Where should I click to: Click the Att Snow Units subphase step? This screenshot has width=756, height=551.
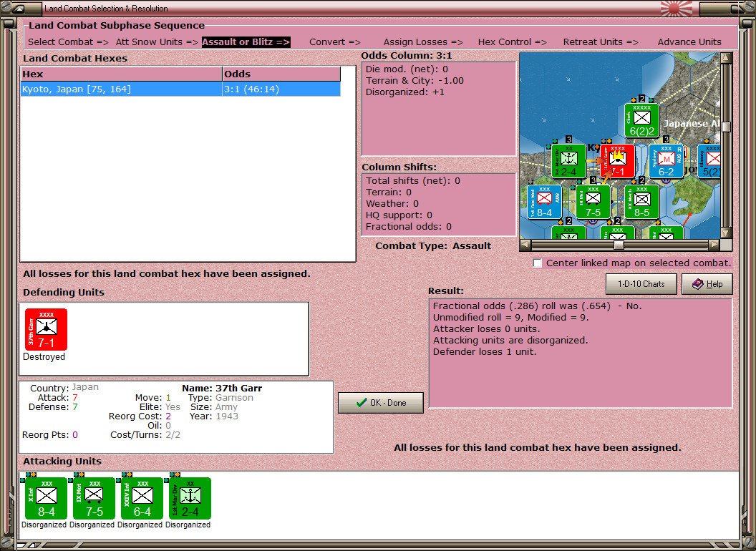157,42
